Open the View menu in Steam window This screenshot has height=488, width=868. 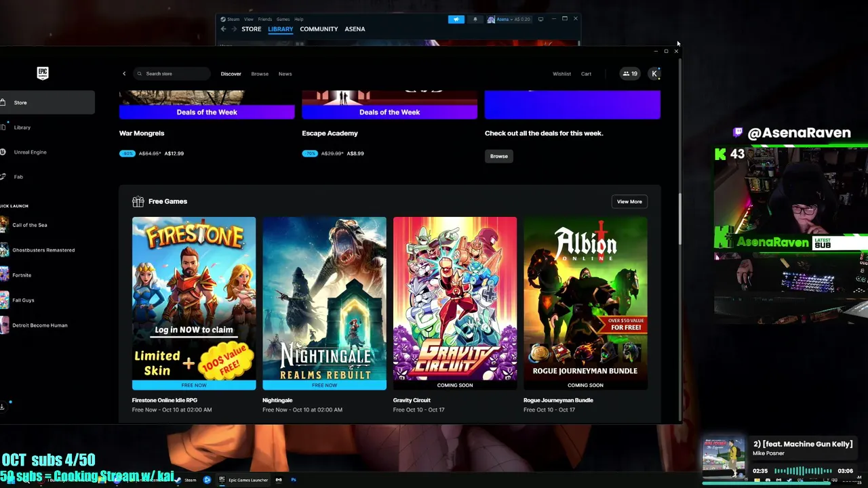249,19
